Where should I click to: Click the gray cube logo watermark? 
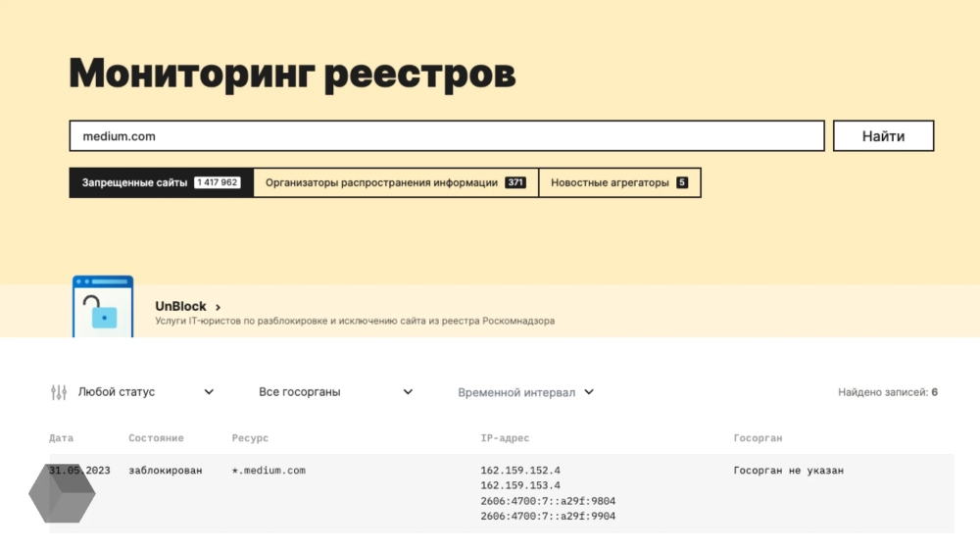(x=62, y=494)
